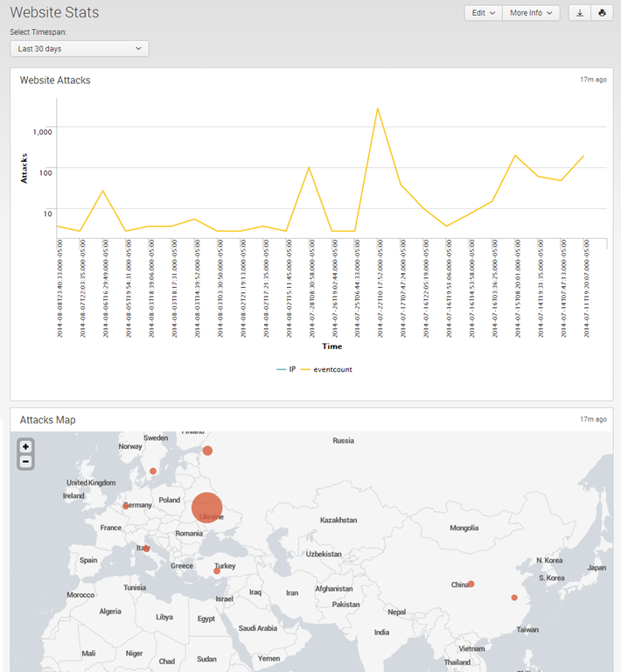
Task: Toggle the eventcount series in legend
Action: [x=326, y=369]
